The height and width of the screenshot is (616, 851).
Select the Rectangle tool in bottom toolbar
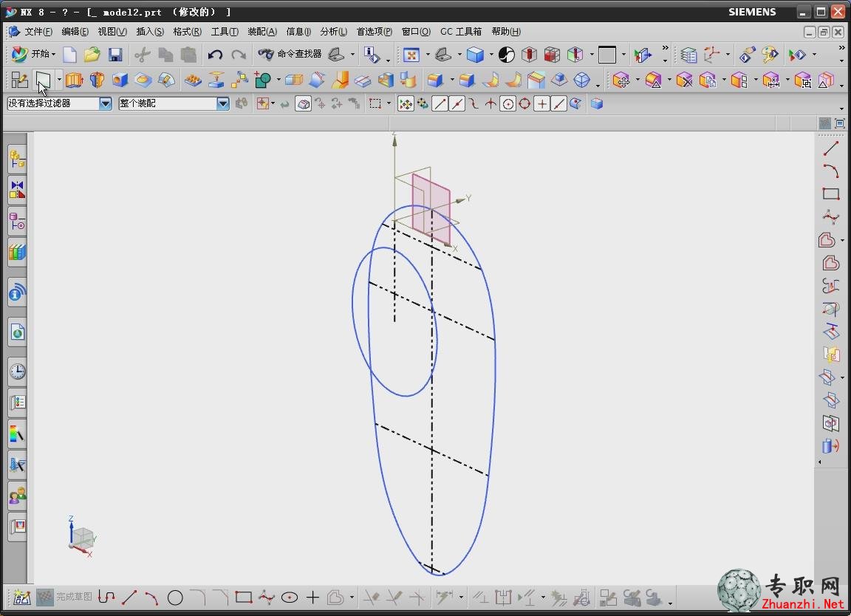244,598
